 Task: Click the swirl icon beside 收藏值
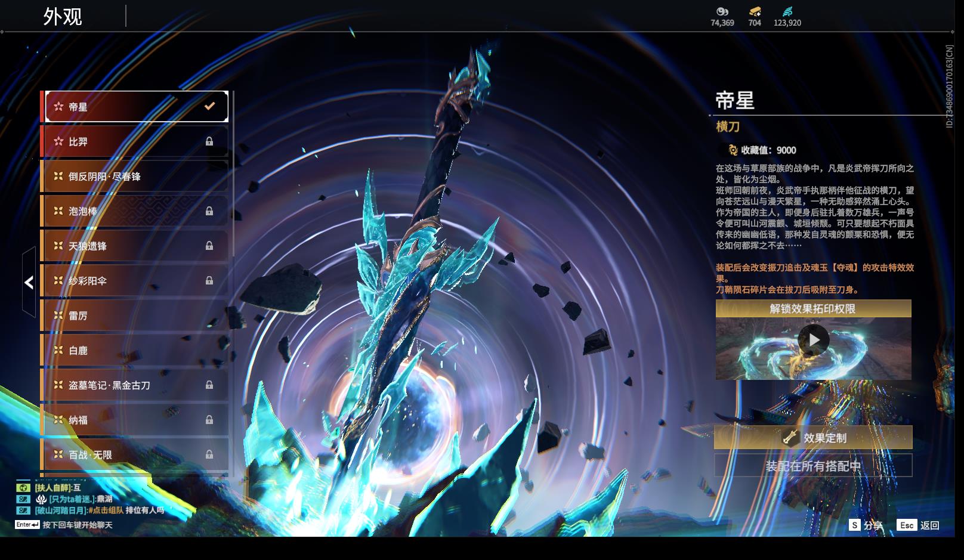(733, 150)
